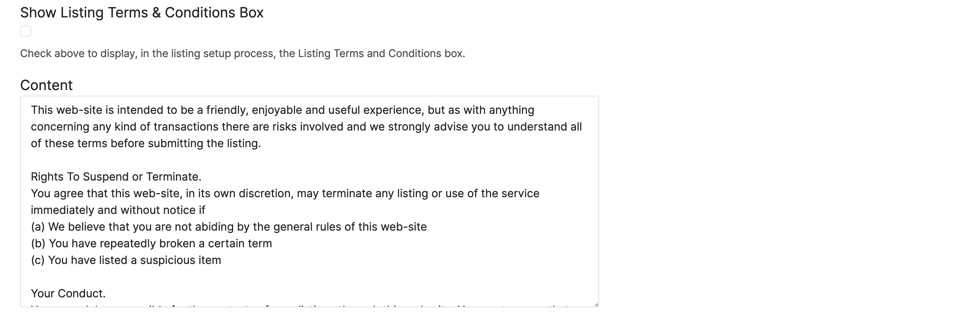The height and width of the screenshot is (317, 980).
Task: Click the line "Rights To Suspend or Terminate."
Action: 116,177
